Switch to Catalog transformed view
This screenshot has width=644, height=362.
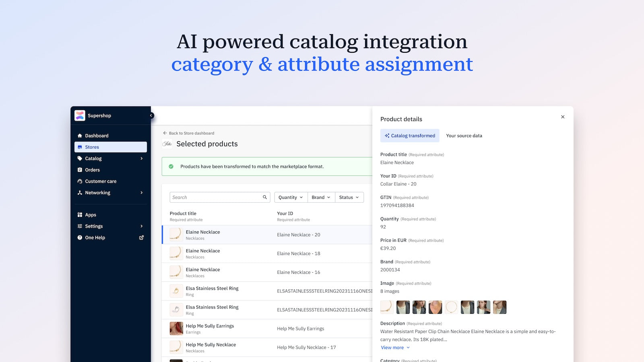coord(410,136)
